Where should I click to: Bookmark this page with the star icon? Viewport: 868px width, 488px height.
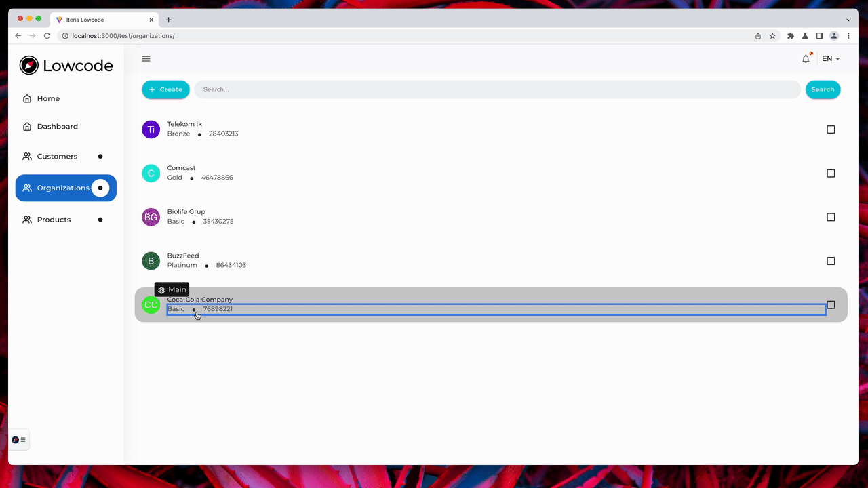tap(772, 36)
